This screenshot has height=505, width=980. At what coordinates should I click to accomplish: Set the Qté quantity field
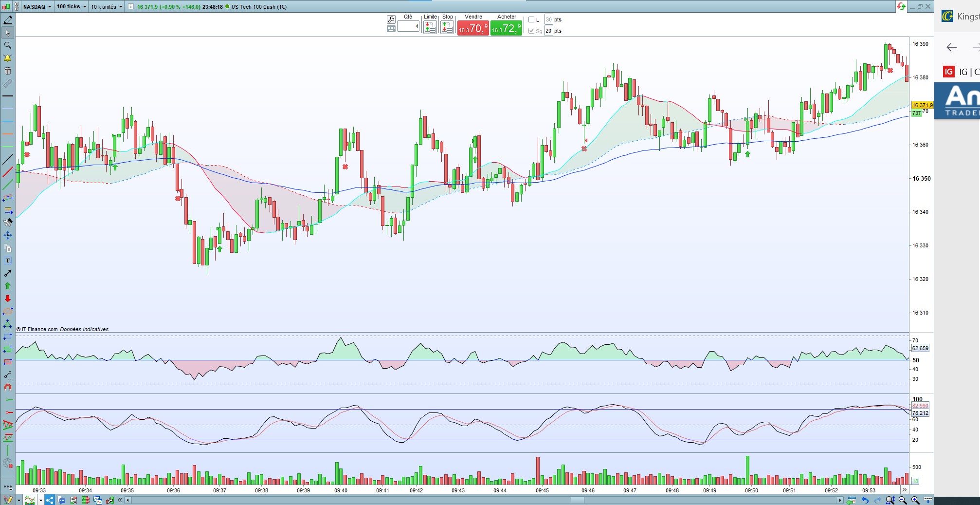point(408,27)
